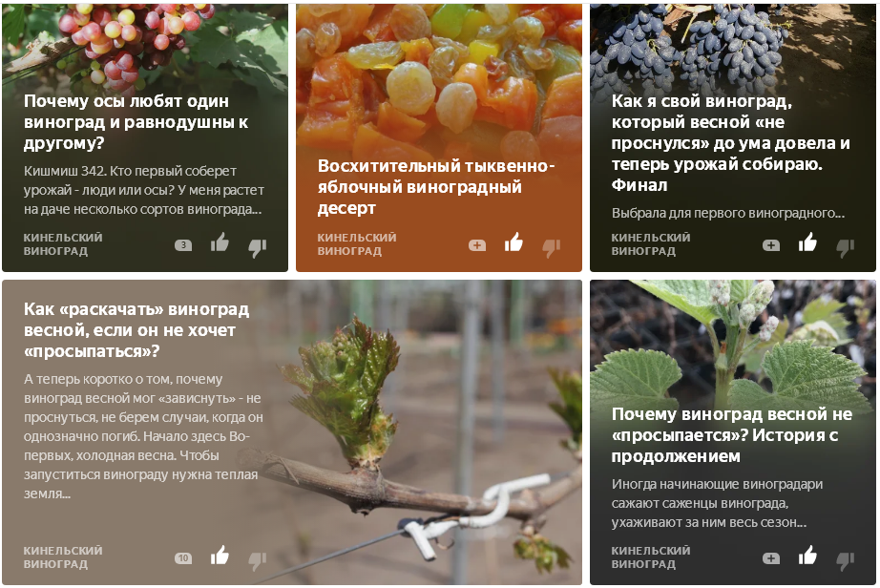Open Кинельский виноград channel on wasps card
Screen dimensions: 880x588
click(63, 244)
